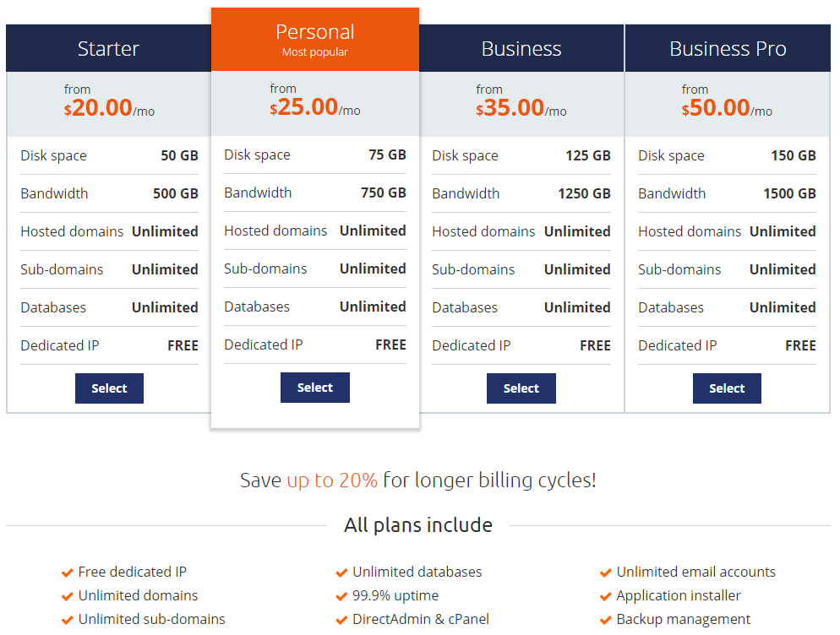Screen dimensions: 840x635
Task: Click the checkmark next to DirectAdmin & cPanel
Action: click(x=341, y=619)
